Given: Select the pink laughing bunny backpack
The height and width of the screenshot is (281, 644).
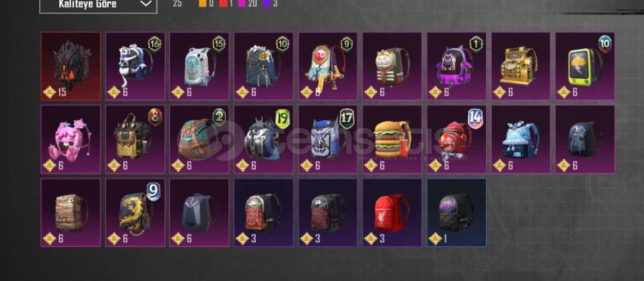Looking at the screenshot, I should pyautogui.click(x=71, y=140).
